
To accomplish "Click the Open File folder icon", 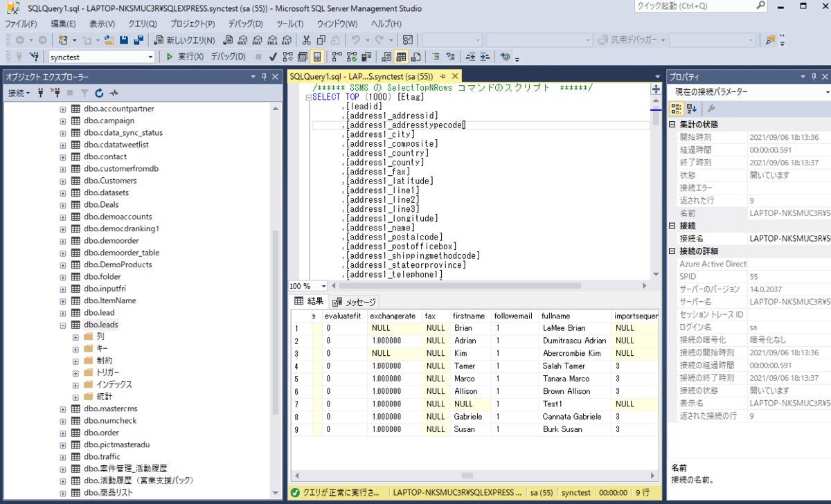I will point(110,40).
